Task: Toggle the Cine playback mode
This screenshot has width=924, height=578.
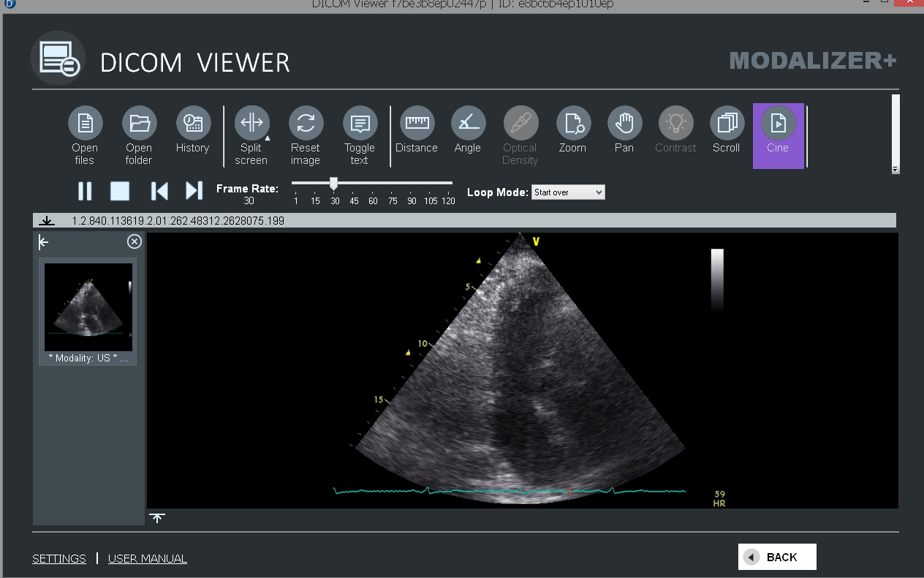Action: pyautogui.click(x=778, y=124)
